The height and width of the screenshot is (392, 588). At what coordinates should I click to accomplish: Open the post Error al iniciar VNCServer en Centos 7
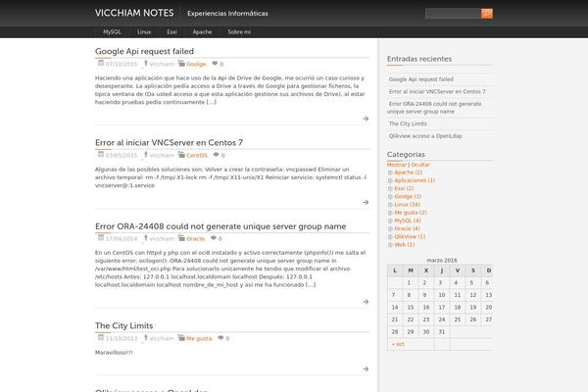coord(169,143)
